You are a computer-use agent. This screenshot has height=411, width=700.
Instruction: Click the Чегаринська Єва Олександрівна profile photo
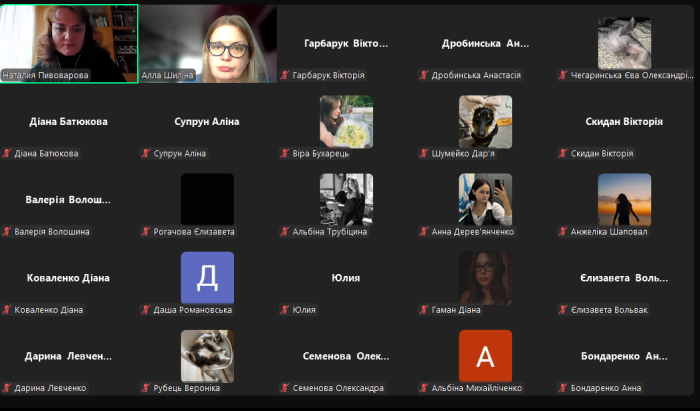coord(624,43)
